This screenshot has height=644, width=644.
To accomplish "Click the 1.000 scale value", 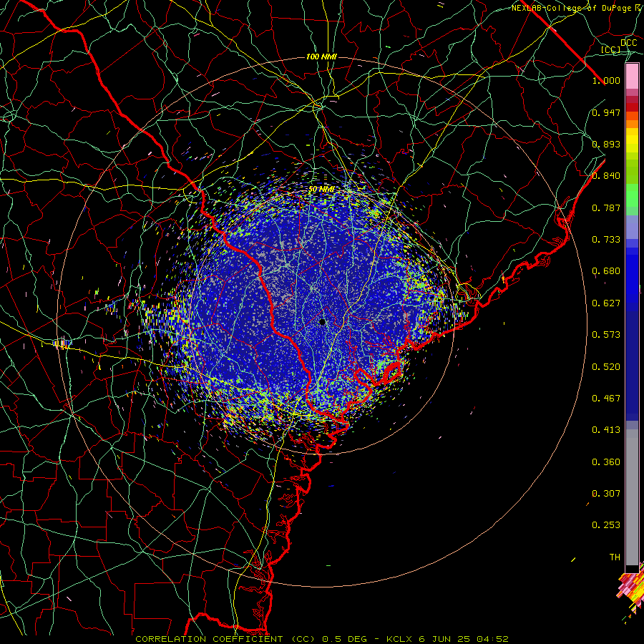I will point(606,80).
